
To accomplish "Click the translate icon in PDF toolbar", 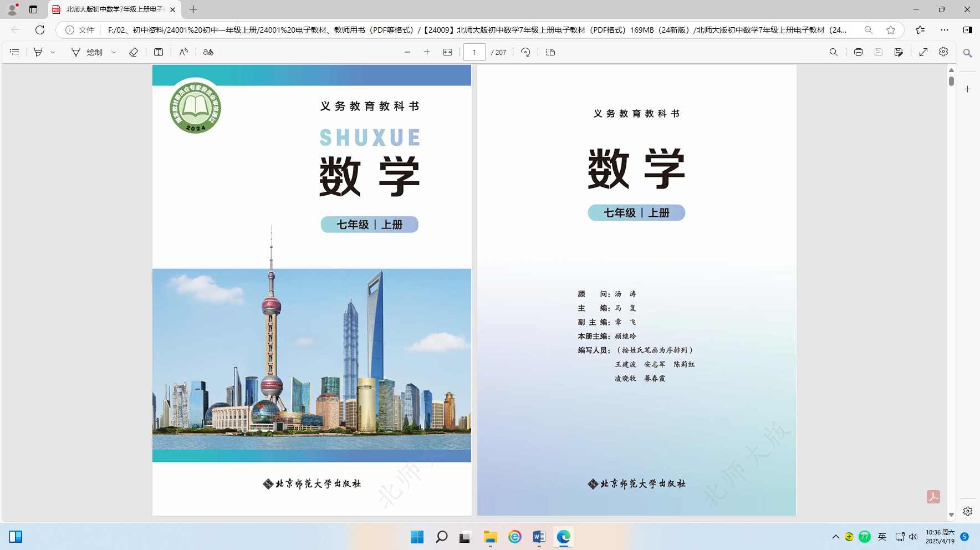I will (x=208, y=52).
